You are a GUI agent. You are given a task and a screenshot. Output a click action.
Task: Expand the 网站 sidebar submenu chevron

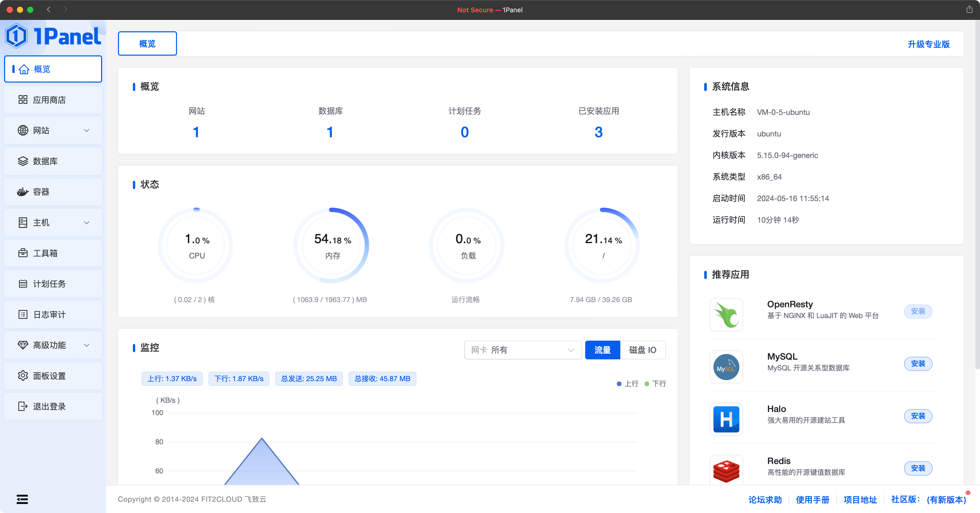pos(87,131)
